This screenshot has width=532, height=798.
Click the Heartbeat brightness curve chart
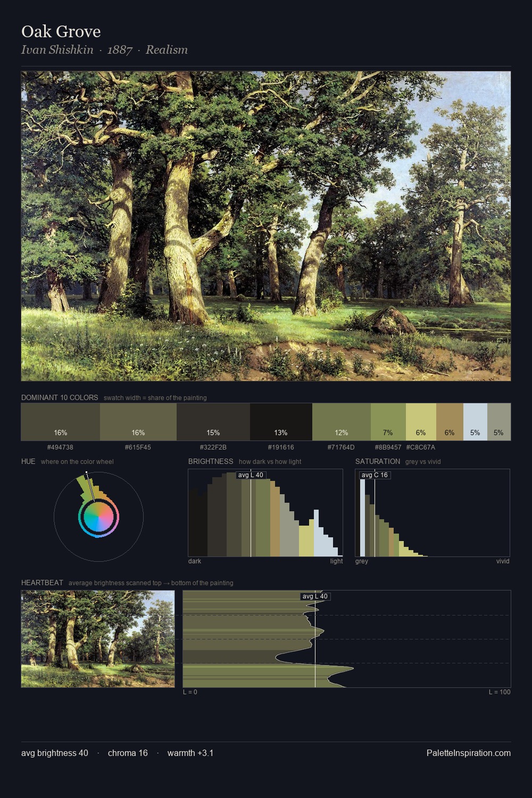pyautogui.click(x=347, y=639)
